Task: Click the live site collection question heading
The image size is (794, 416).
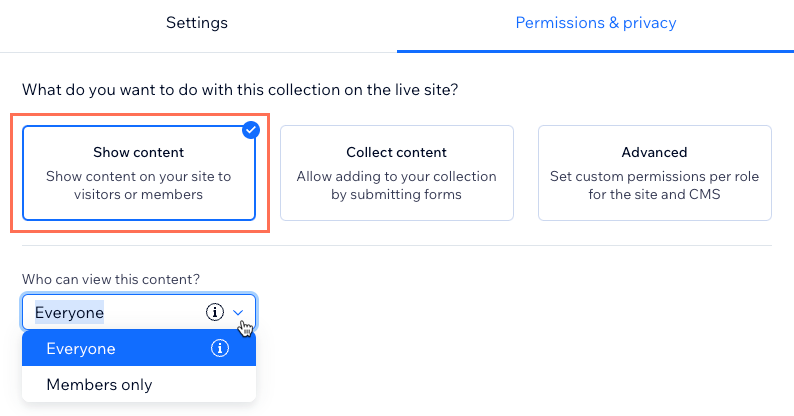Action: pyautogui.click(x=240, y=90)
